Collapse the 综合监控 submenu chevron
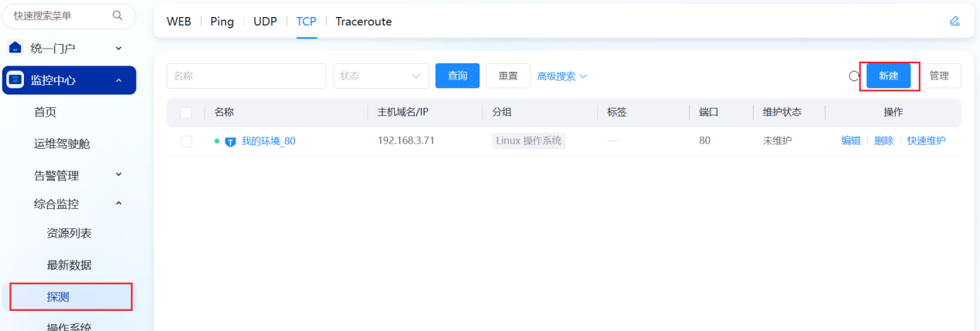The image size is (980, 331). pyautogui.click(x=118, y=204)
